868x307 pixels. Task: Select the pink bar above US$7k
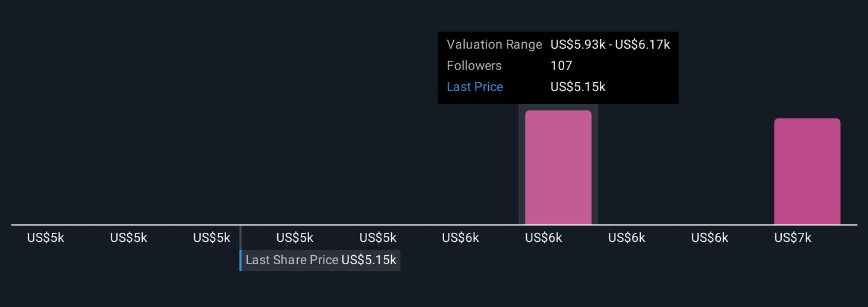tap(807, 172)
